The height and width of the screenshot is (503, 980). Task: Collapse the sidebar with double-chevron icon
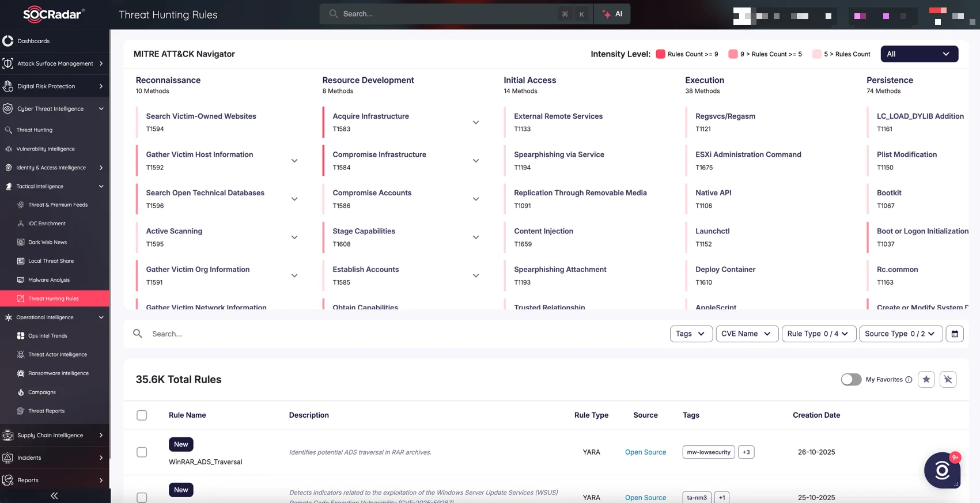click(x=54, y=496)
